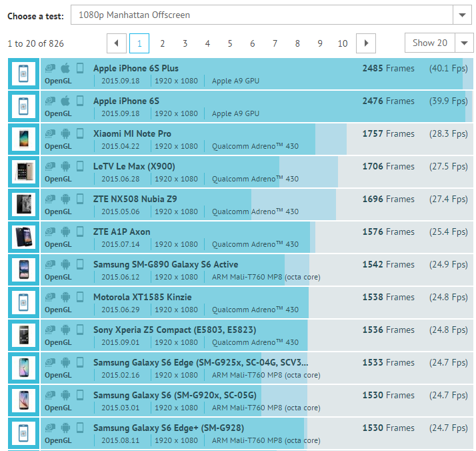The height and width of the screenshot is (451, 476).
Task: Jump to results page 5
Action: (x=230, y=43)
